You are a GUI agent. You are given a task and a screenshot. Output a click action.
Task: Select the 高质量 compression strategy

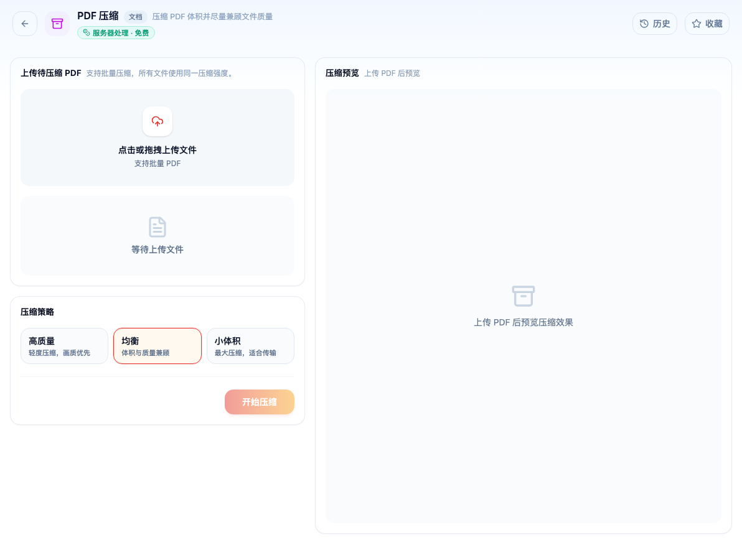click(64, 346)
